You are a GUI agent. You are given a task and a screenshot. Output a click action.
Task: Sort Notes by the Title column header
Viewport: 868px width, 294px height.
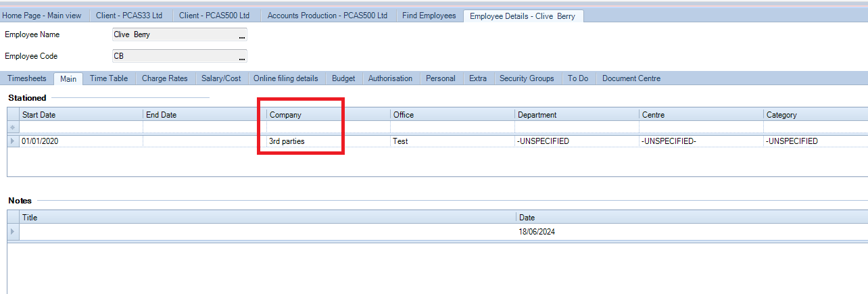268,218
